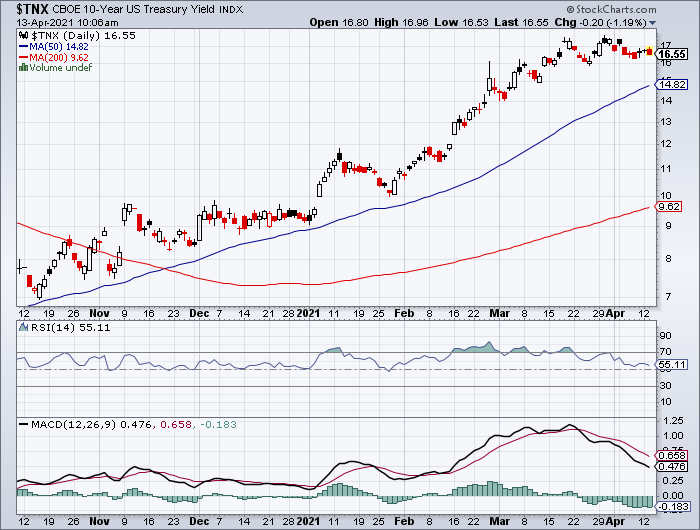Screen dimensions: 700x530
Task: Click the red 0.658 signal value in MACD legend
Action: click(x=175, y=424)
